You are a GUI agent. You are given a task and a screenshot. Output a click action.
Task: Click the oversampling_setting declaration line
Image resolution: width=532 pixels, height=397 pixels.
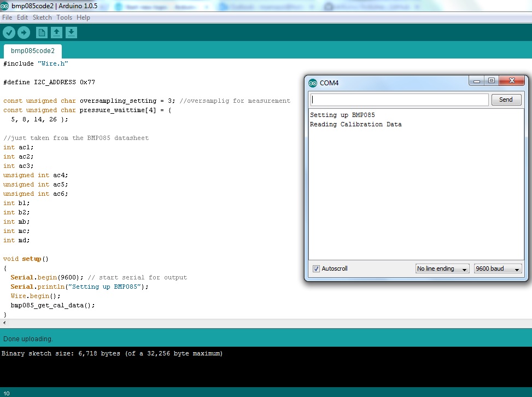[x=147, y=101]
